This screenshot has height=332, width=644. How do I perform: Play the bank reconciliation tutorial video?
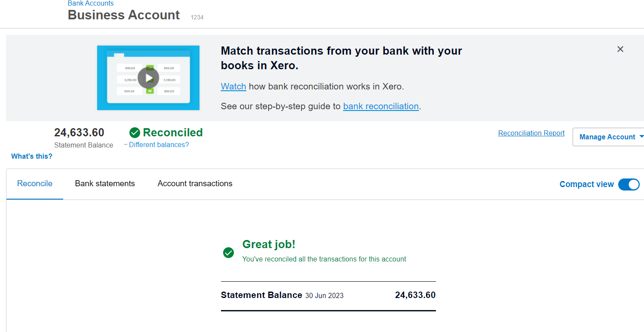point(148,78)
